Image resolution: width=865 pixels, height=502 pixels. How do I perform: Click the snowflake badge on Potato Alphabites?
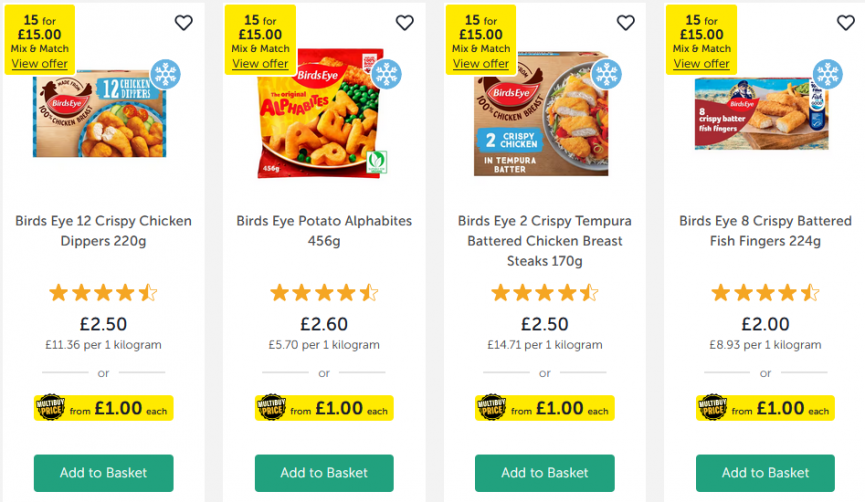pyautogui.click(x=386, y=74)
